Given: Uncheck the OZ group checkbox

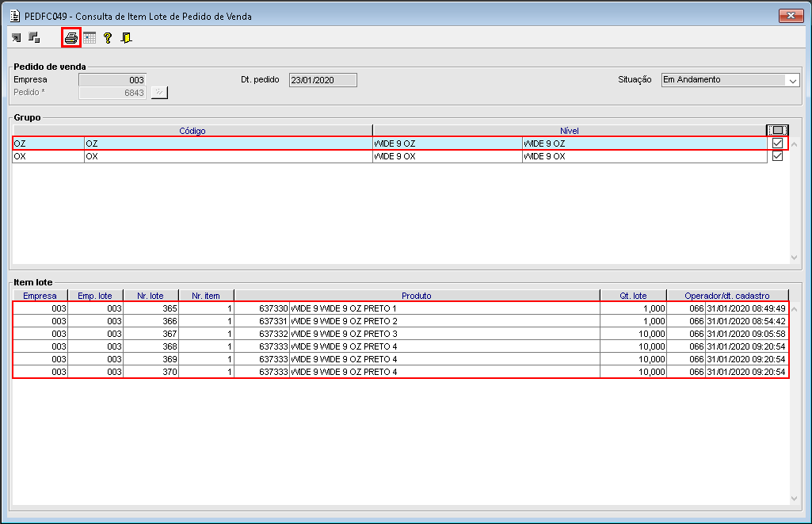Looking at the screenshot, I should (x=777, y=143).
